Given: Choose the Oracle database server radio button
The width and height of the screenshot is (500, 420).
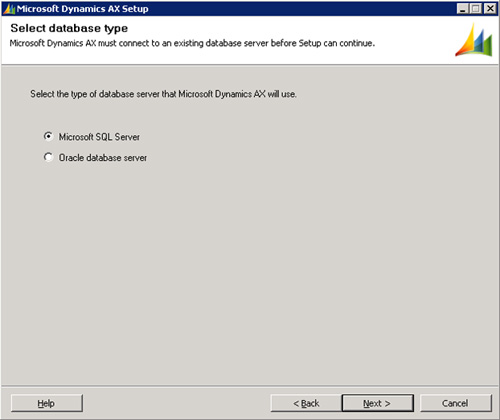Looking at the screenshot, I should 48,157.
